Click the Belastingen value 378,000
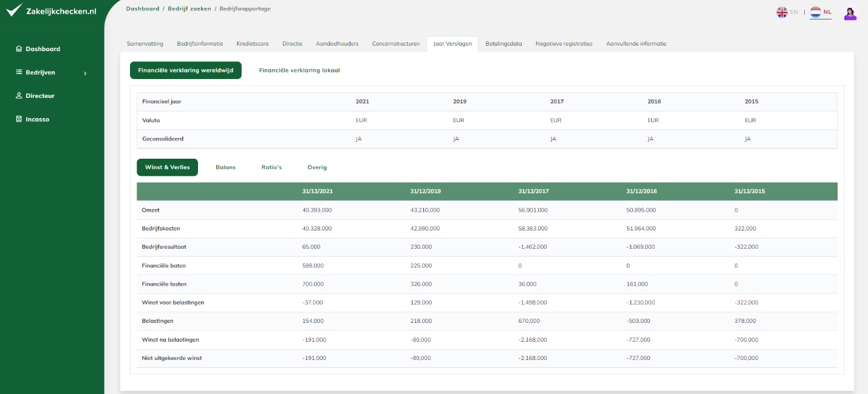The height and width of the screenshot is (394, 868). tap(745, 321)
